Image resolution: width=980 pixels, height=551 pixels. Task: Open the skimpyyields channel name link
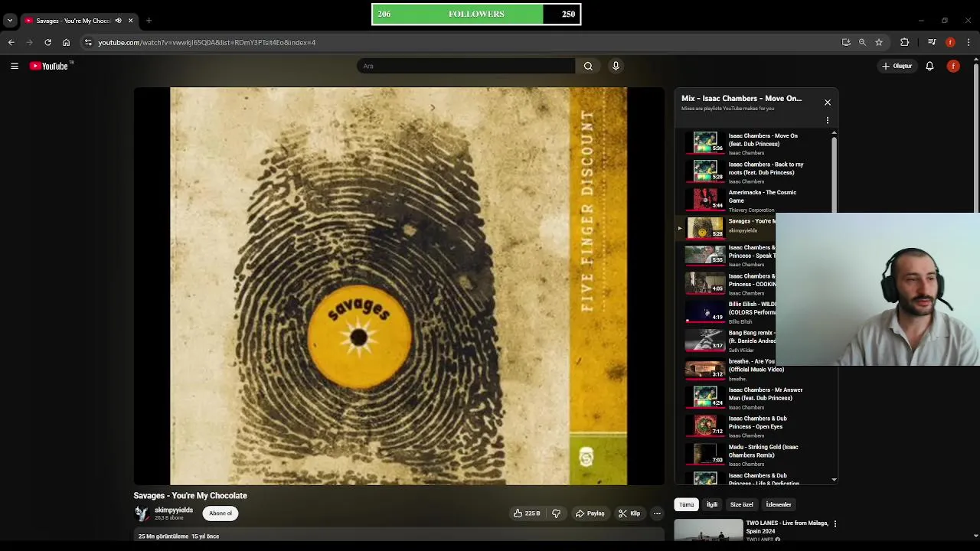point(174,510)
